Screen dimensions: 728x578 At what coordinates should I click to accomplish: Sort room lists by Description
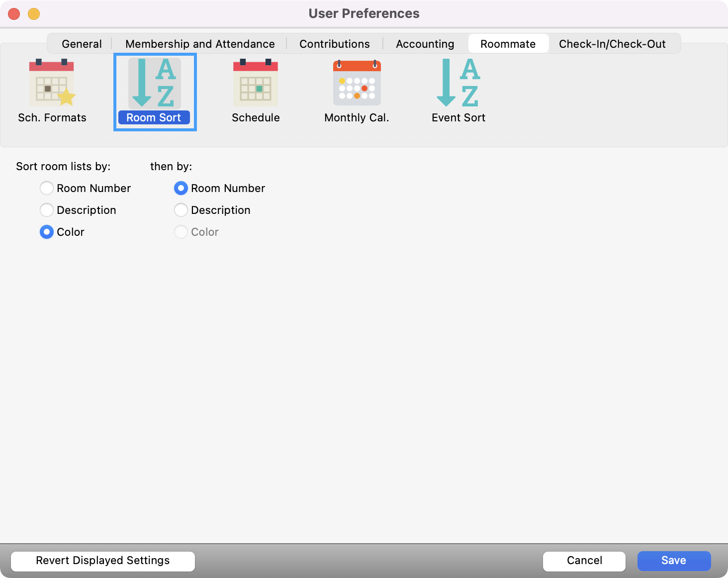47,210
